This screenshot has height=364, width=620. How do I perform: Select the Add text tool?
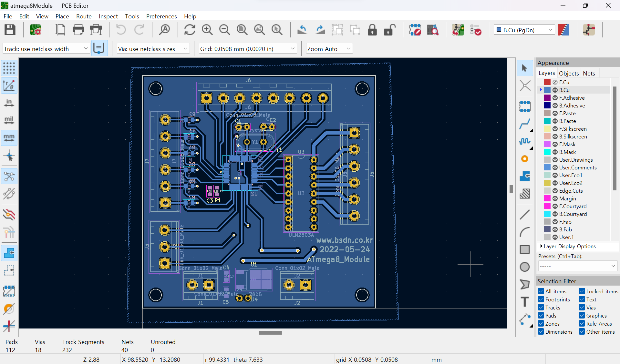point(525,302)
